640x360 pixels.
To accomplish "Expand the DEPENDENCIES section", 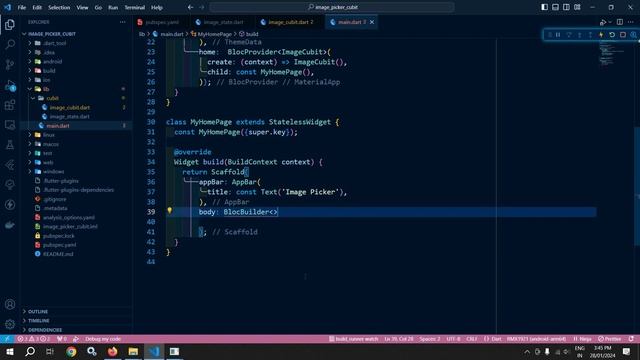I will [76, 330].
